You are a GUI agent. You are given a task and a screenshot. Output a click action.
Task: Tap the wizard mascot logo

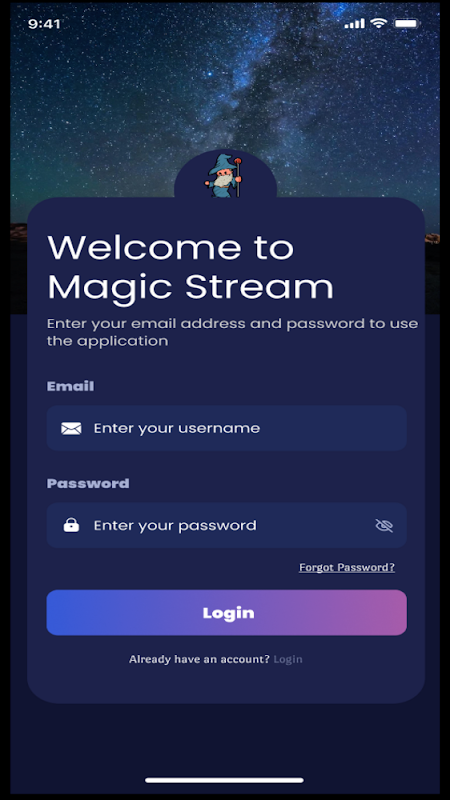click(x=224, y=176)
